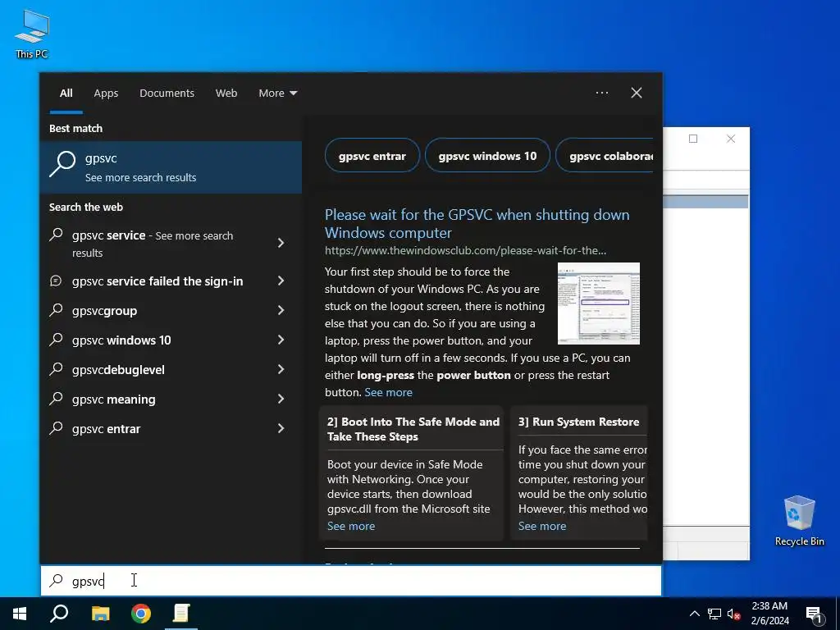Open the 'Boot Into The Safe Mode' card heading

pos(413,429)
